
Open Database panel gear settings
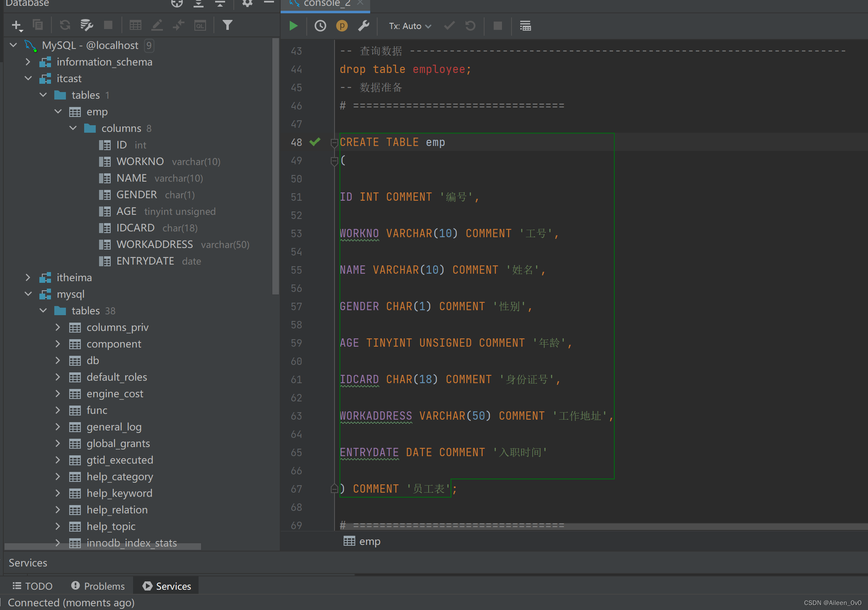[247, 3]
